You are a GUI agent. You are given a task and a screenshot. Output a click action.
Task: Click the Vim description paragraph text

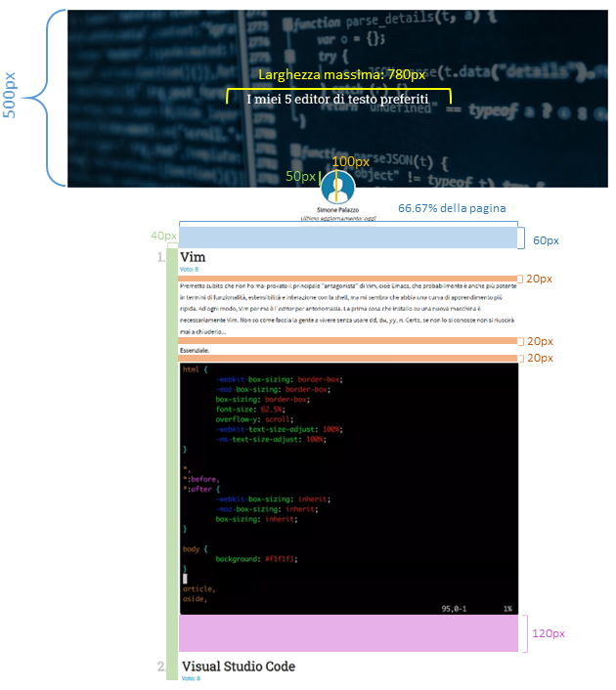(347, 309)
